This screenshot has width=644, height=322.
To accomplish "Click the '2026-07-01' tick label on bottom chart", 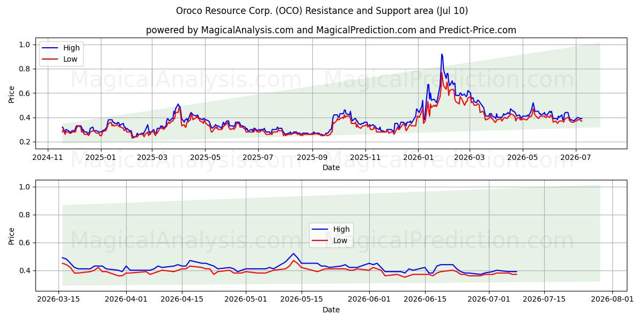I will pos(488,300).
